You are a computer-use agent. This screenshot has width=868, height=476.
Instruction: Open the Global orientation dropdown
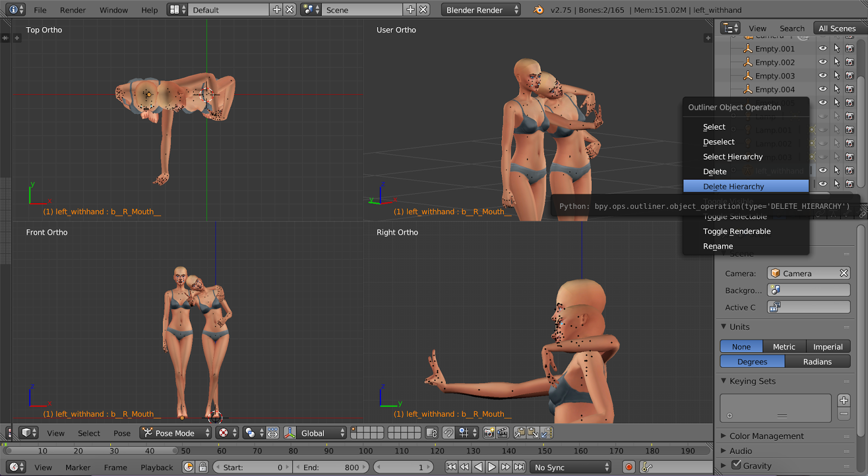(321, 433)
